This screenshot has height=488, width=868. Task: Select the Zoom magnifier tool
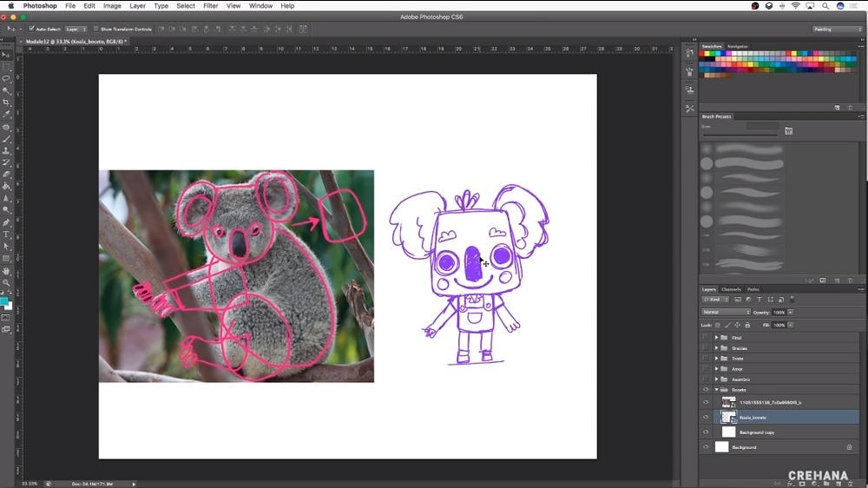click(x=6, y=283)
